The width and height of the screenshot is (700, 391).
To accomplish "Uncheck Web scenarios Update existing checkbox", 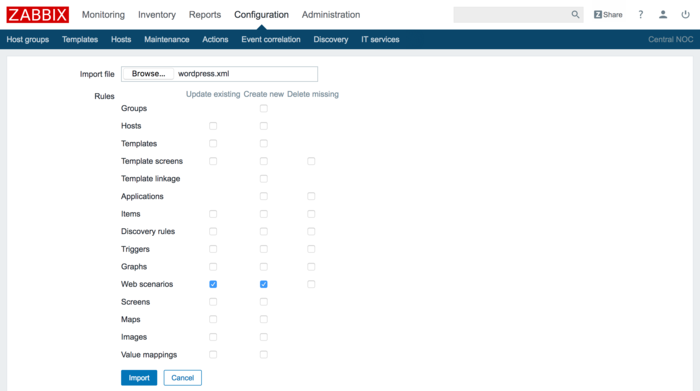I will (213, 284).
